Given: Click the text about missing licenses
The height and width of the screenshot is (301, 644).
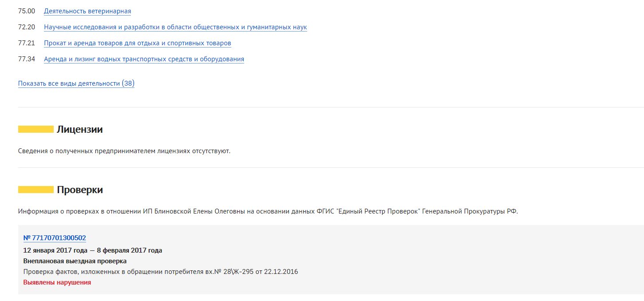Looking at the screenshot, I should click(x=124, y=151).
